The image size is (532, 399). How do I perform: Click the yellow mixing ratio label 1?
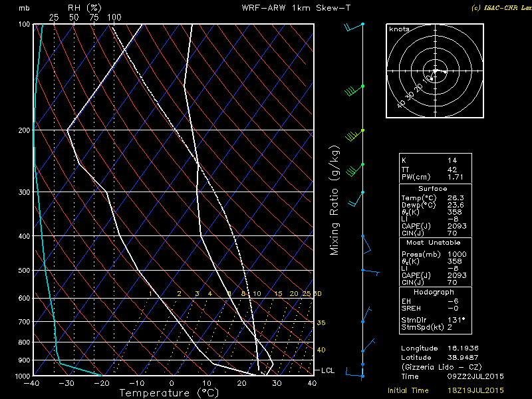[150, 294]
